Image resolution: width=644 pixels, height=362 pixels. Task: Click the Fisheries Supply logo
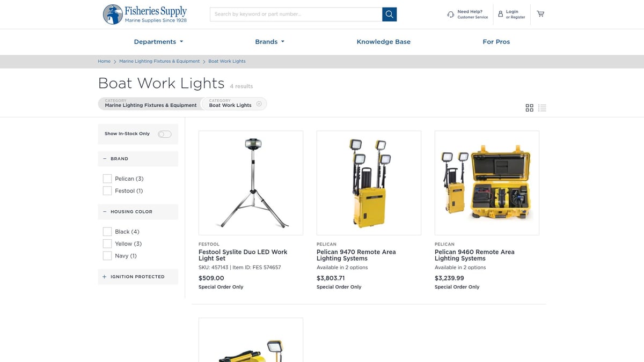click(x=145, y=14)
